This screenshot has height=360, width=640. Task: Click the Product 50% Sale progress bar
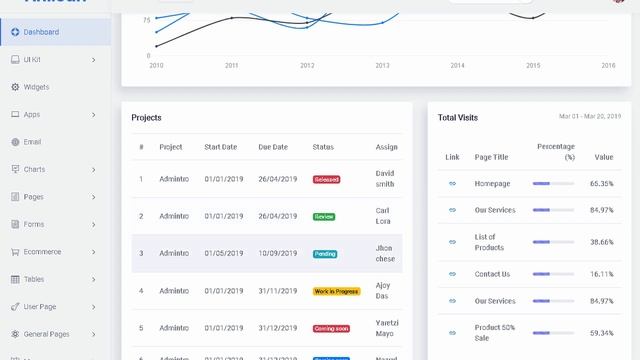(x=553, y=333)
